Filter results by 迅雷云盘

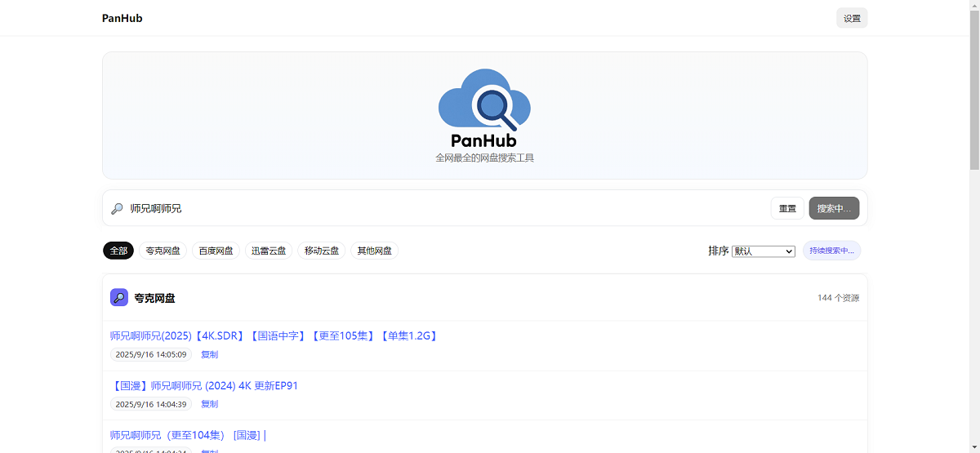(x=269, y=251)
